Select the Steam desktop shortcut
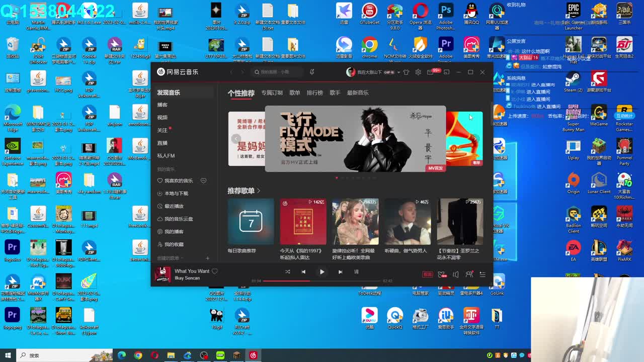 click(573, 82)
